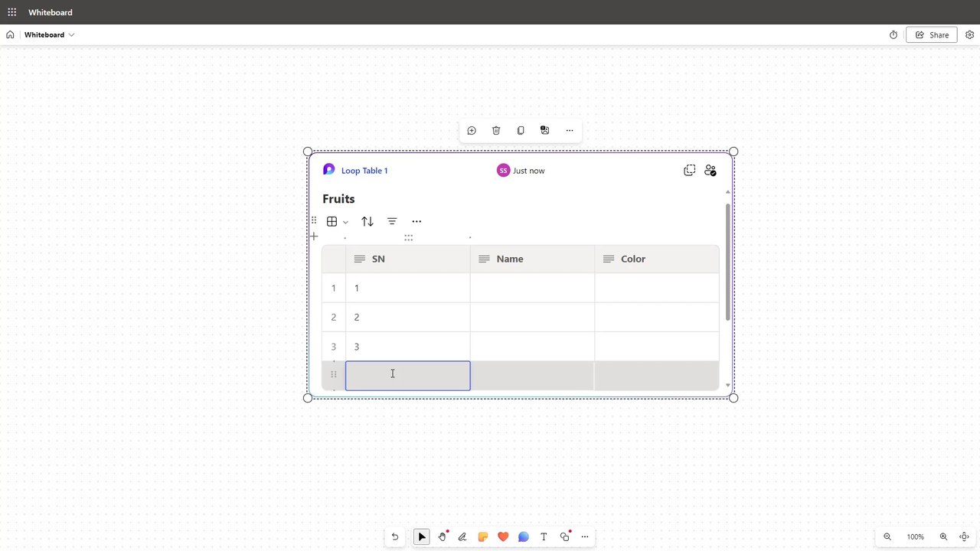Zoom out the whiteboard
Viewport: 980px width, 551px height.
click(887, 537)
